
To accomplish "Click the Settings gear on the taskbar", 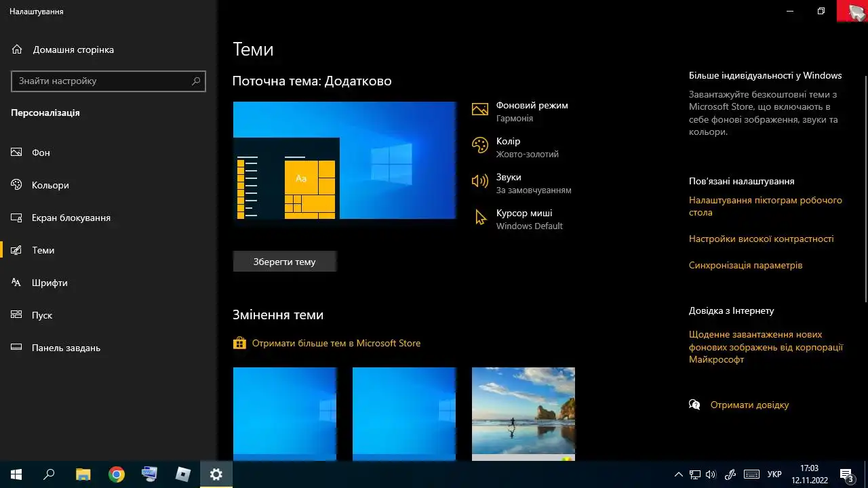I will pos(216,474).
